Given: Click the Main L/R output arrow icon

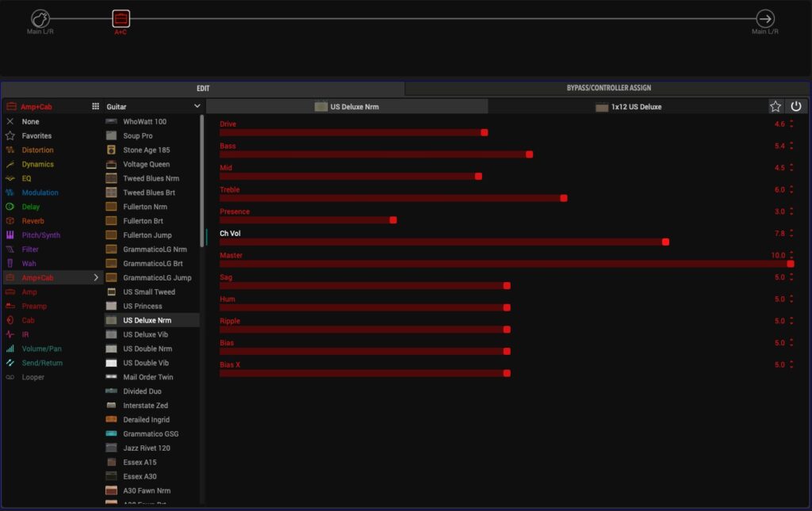Looking at the screenshot, I should 765,18.
